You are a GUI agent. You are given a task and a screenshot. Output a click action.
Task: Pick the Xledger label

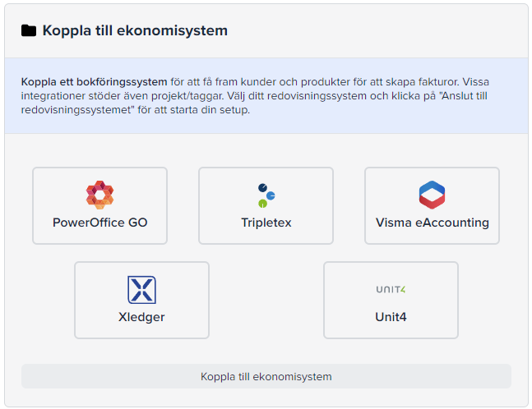tap(141, 317)
